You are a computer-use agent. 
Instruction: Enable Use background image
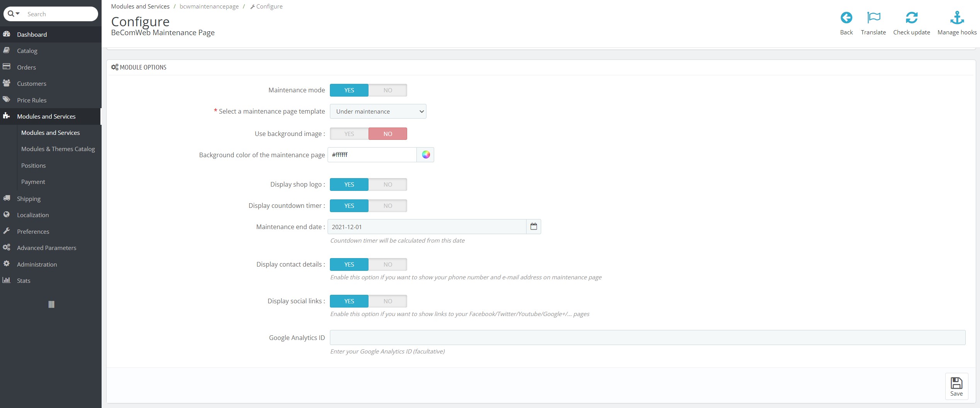[349, 133]
